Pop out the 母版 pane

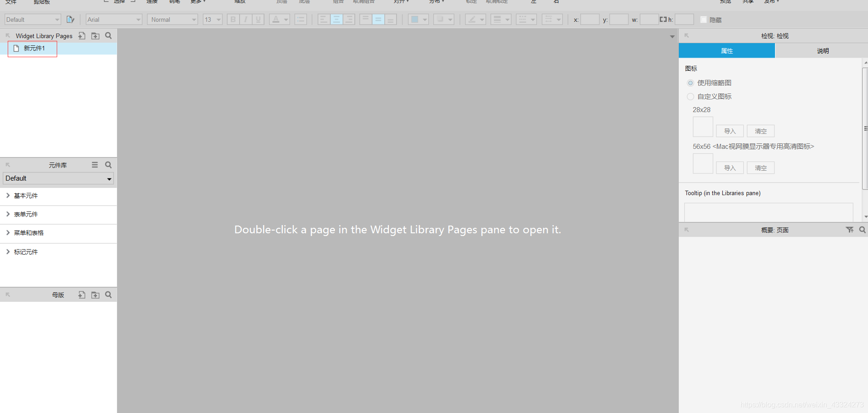pos(8,295)
